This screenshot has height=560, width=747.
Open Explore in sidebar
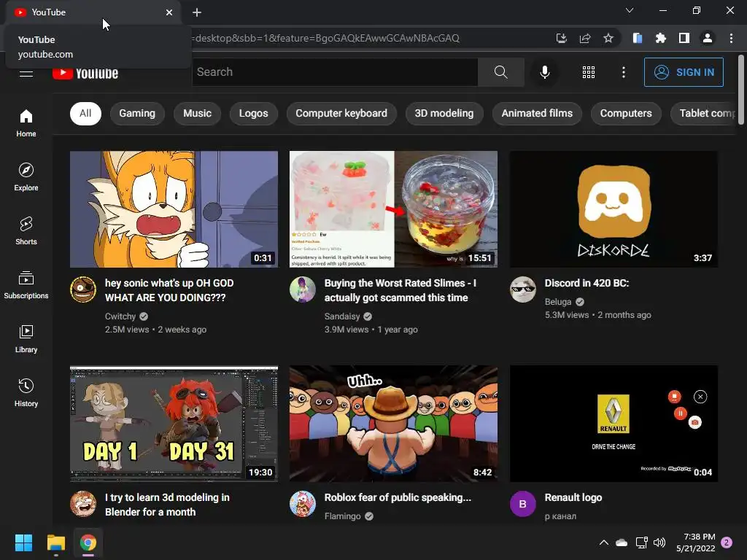point(26,177)
